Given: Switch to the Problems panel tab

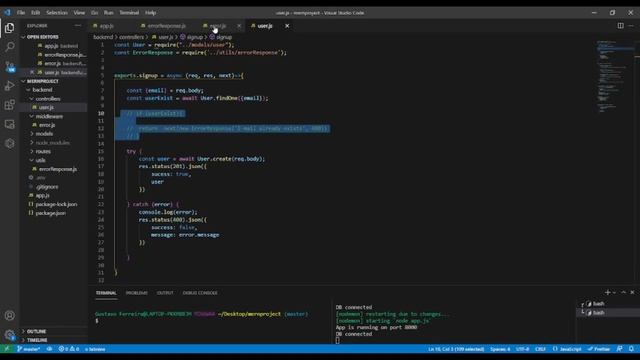Looking at the screenshot, I should coord(136,293).
